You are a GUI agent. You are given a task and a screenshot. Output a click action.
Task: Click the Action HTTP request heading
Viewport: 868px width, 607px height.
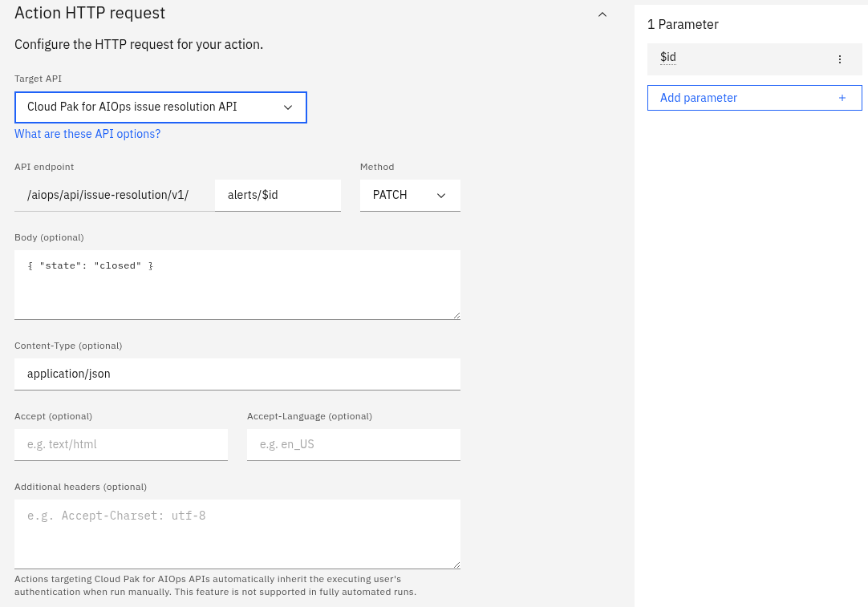point(90,13)
